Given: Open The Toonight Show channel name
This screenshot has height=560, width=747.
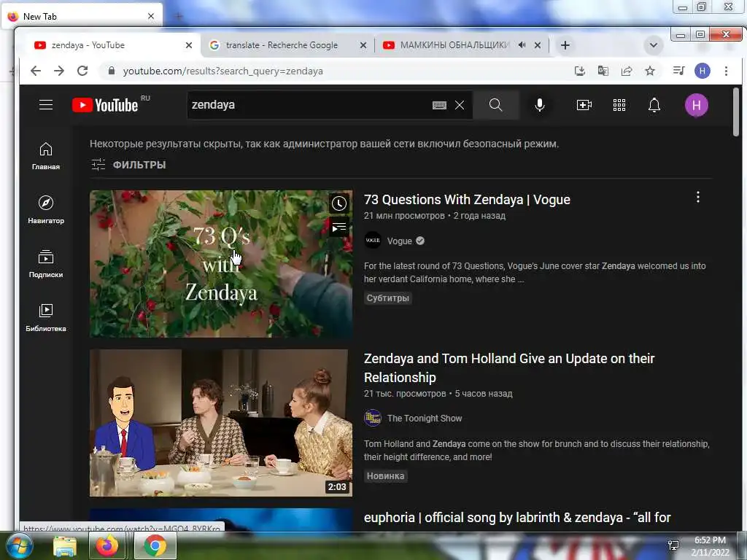Looking at the screenshot, I should tap(425, 418).
